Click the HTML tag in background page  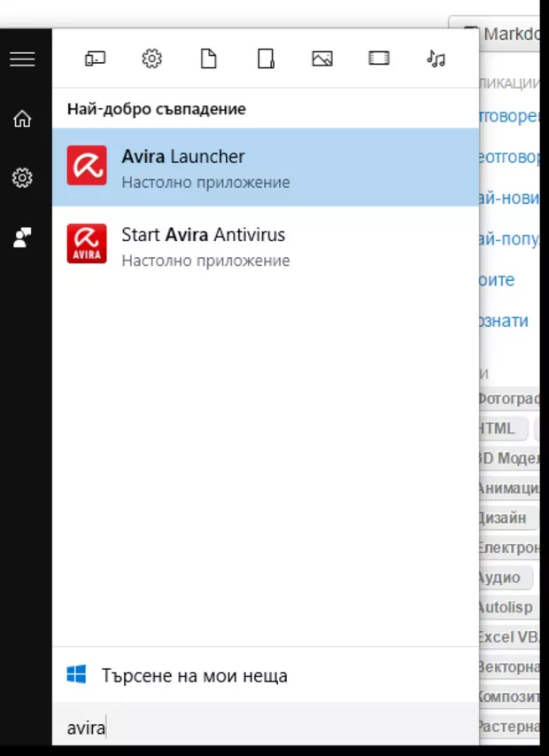click(502, 428)
